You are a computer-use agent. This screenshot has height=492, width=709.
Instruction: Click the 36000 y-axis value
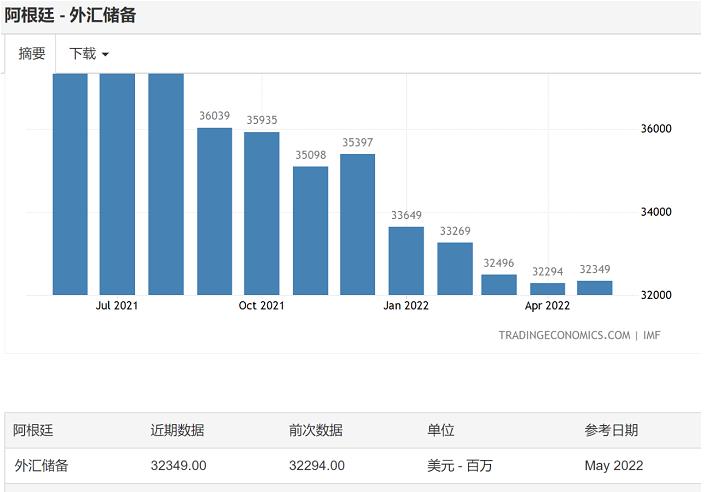[656, 129]
